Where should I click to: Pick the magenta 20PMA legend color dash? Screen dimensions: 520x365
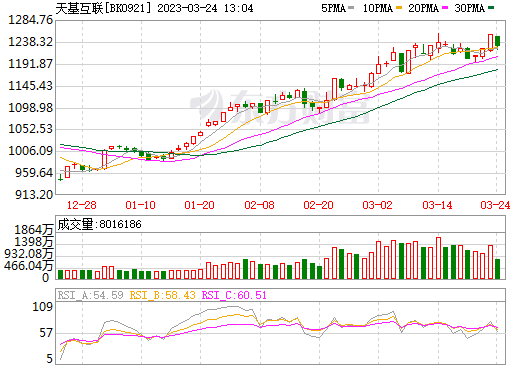[x=445, y=7]
